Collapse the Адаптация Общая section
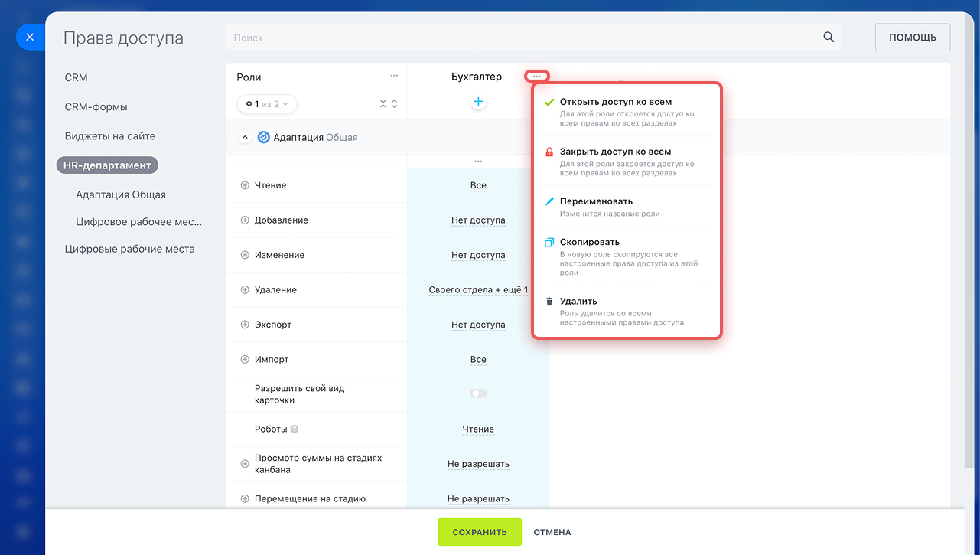The height and width of the screenshot is (555, 980). (x=245, y=138)
